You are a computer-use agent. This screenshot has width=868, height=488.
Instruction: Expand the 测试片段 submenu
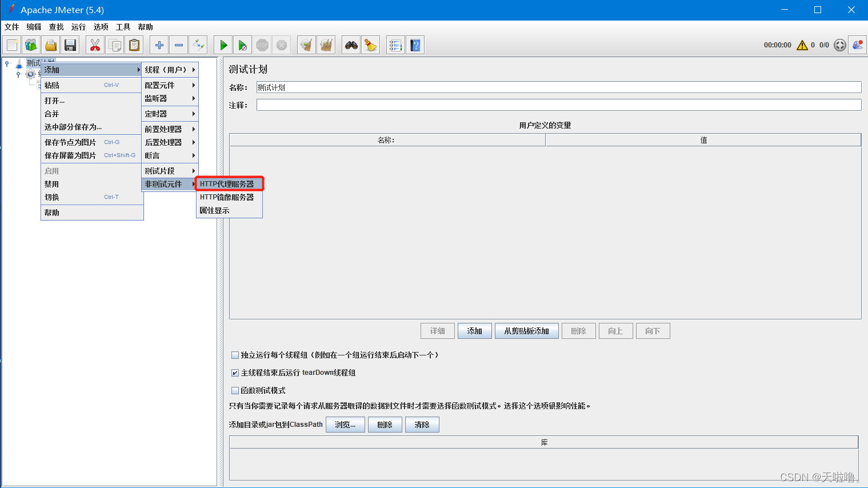click(170, 171)
